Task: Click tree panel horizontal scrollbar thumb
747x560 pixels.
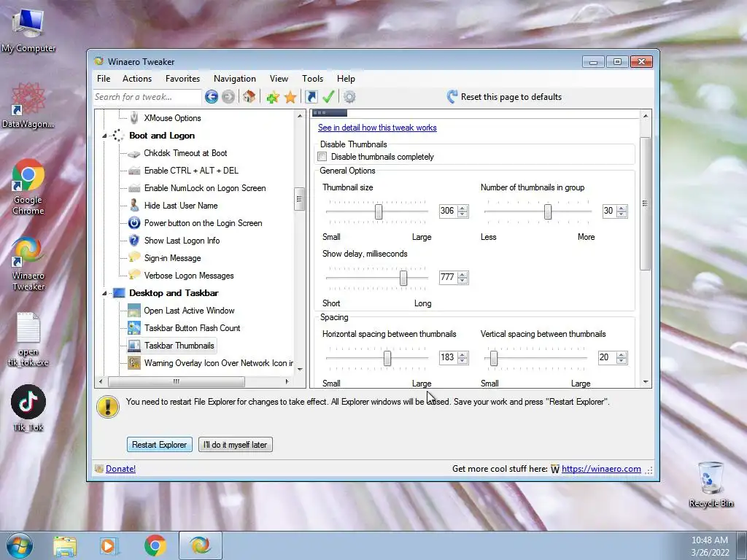Action: (177, 381)
